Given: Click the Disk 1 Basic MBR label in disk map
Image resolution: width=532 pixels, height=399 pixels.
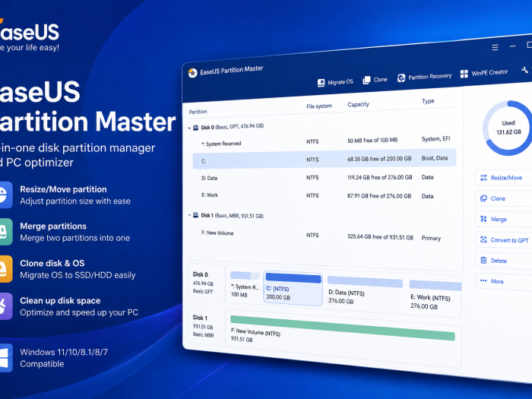Looking at the screenshot, I should click(x=203, y=326).
